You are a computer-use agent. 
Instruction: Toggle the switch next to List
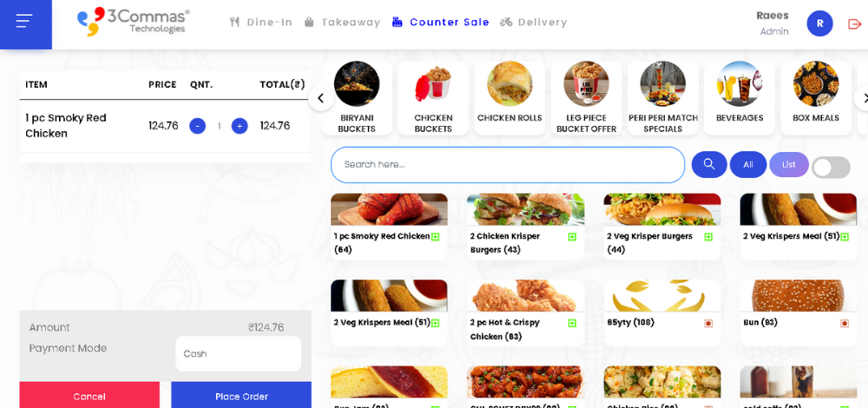831,168
